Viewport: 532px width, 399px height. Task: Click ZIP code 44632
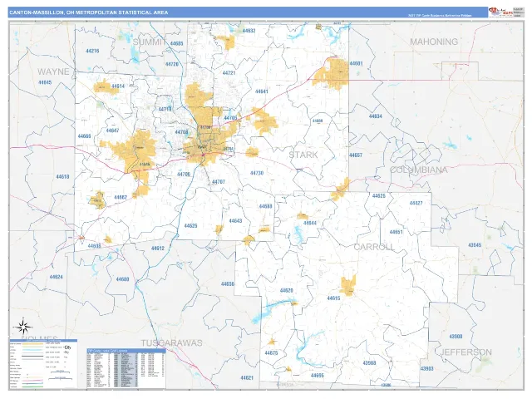(249, 31)
